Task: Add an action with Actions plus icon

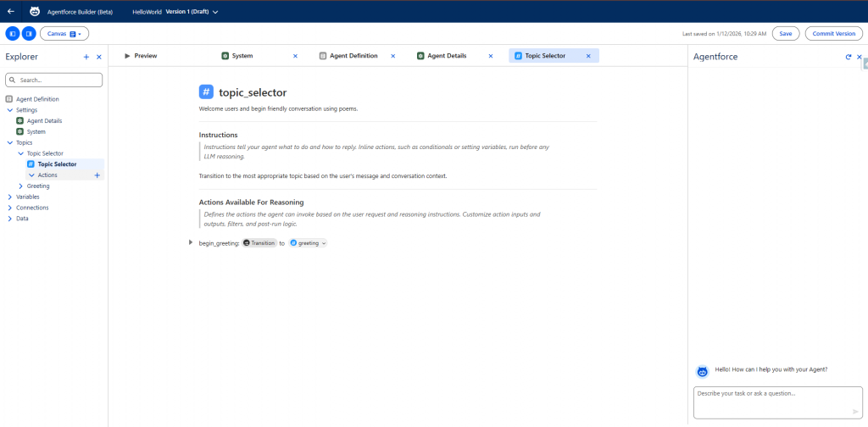Action: pyautogui.click(x=97, y=175)
